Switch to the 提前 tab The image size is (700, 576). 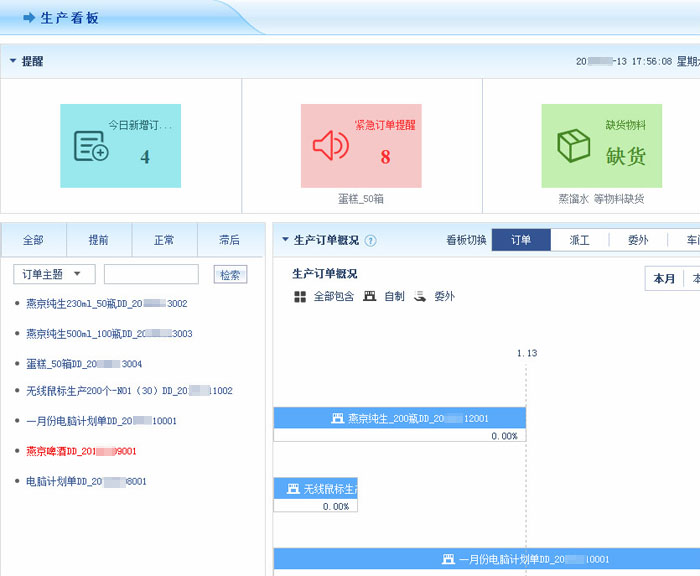click(99, 240)
